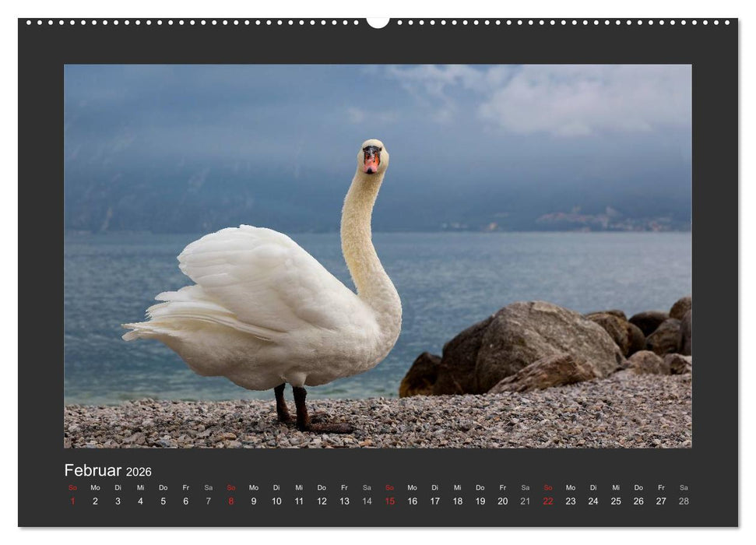The image size is (756, 545).
Task: Click date 21 in the calendar row
Action: point(524,501)
